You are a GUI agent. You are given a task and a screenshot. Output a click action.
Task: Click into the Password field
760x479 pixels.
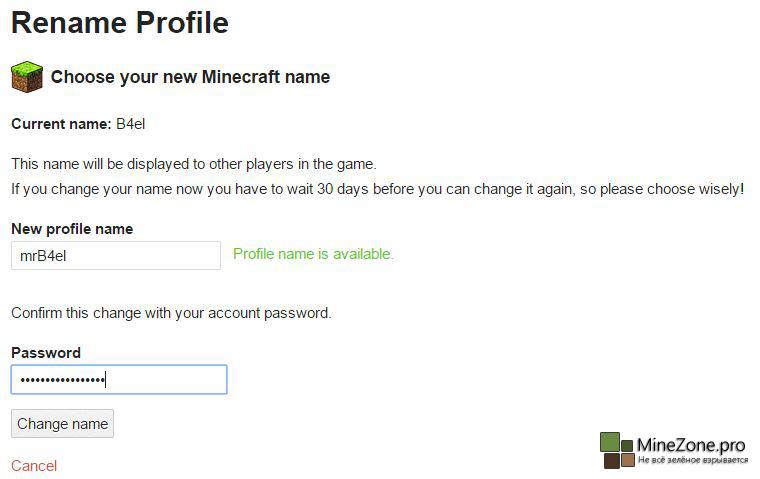118,380
